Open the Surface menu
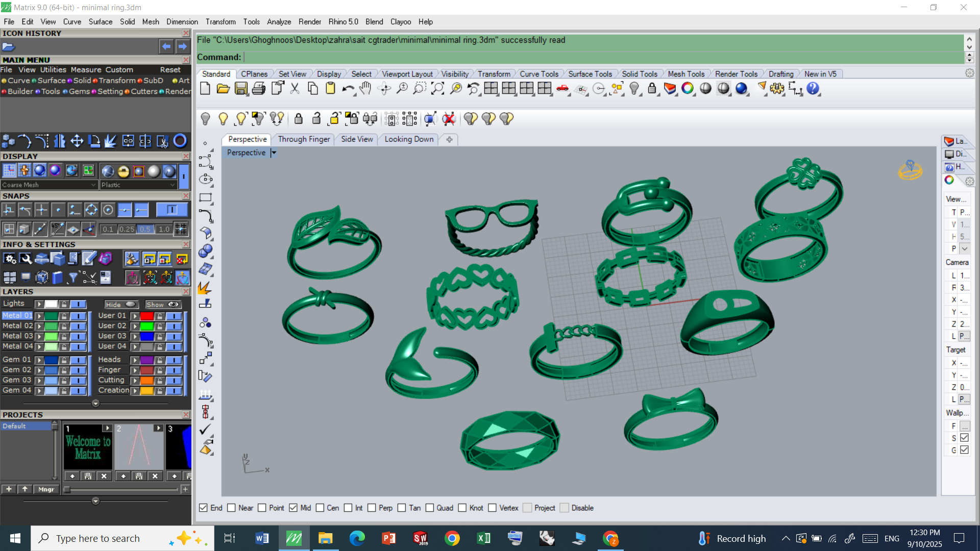Viewport: 980px width, 551px height. point(100,22)
